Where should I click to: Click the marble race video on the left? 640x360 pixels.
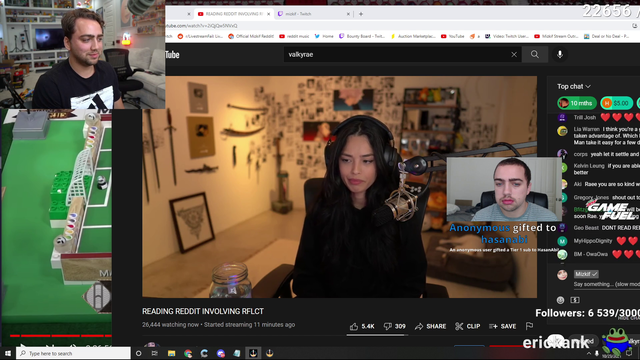pyautogui.click(x=56, y=220)
